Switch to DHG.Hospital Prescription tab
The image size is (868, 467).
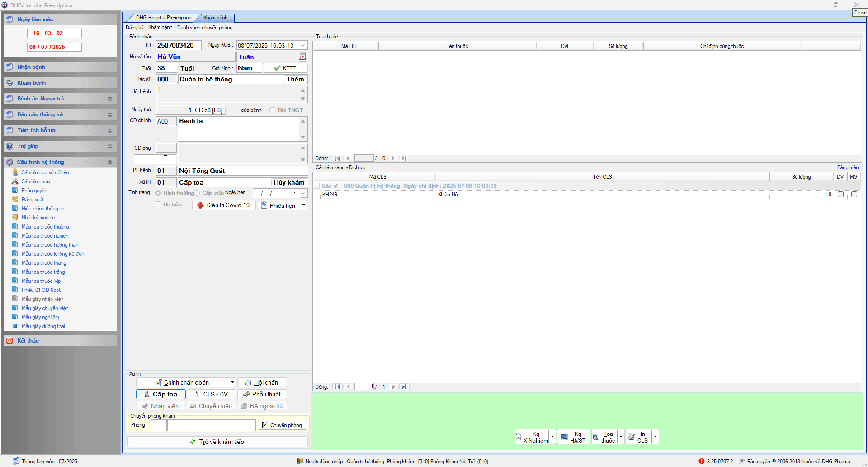pyautogui.click(x=163, y=18)
